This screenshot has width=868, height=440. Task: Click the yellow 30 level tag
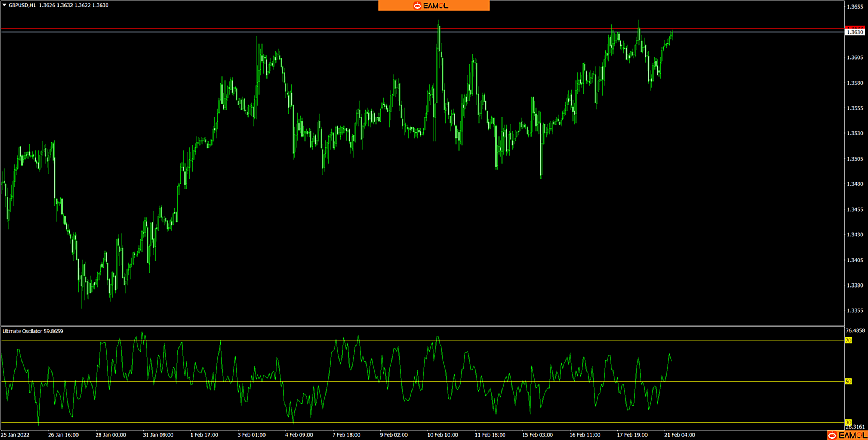[848, 422]
